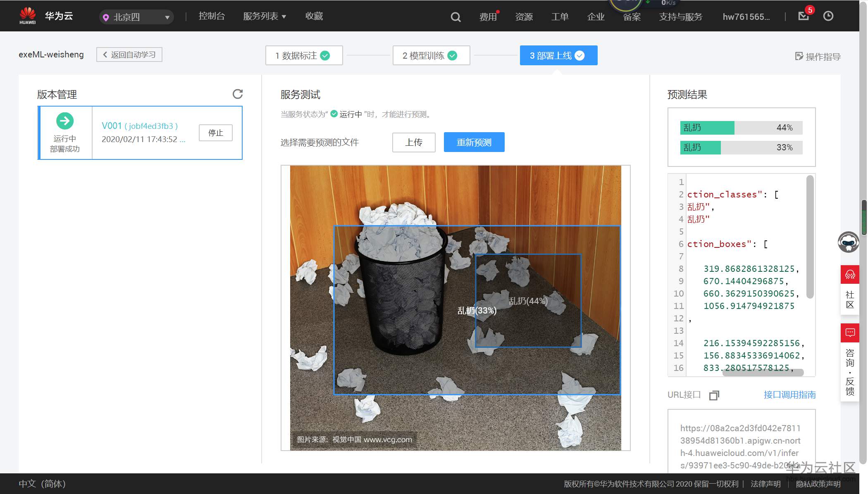Copy the URL接口 address
The width and height of the screenshot is (868, 494).
coord(714,395)
